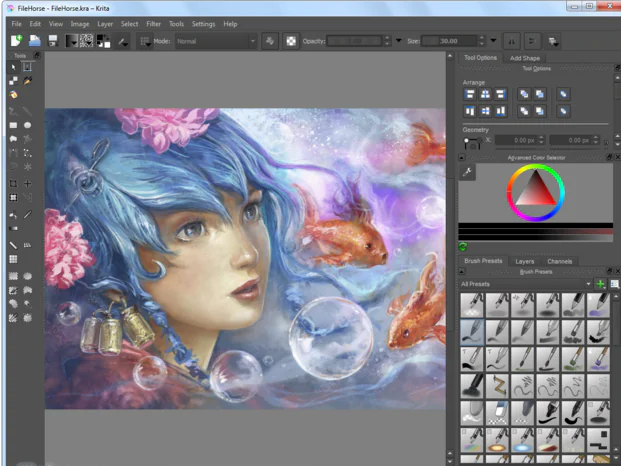Save the document using the toolbar icon
The image size is (621, 466).
(53, 41)
